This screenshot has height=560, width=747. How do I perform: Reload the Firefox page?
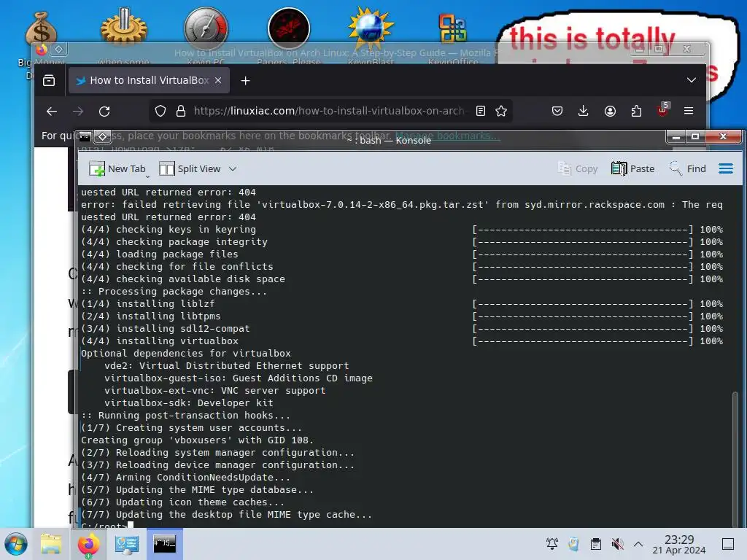point(104,111)
